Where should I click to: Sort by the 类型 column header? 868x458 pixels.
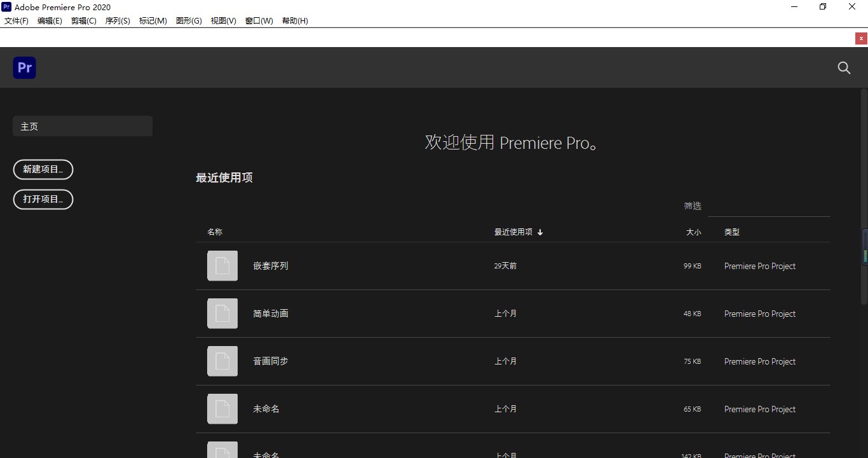tap(732, 232)
